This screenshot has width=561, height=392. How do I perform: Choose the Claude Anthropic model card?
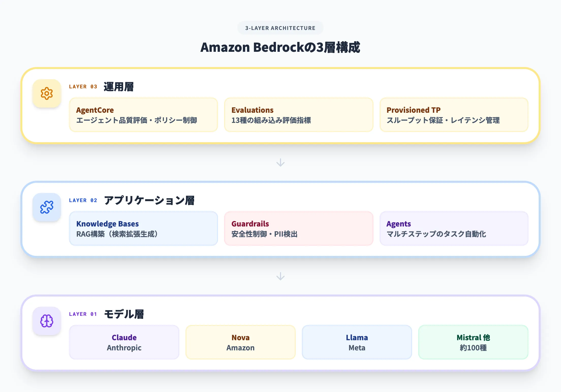(124, 342)
